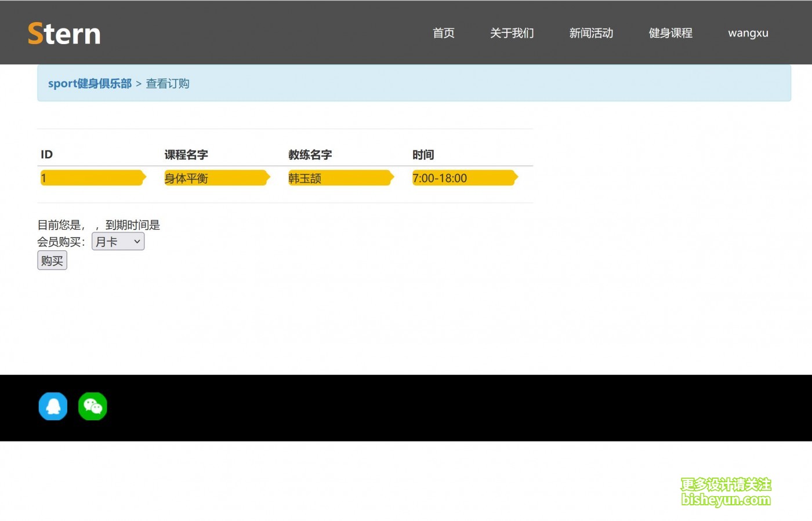Image resolution: width=812 pixels, height=521 pixels.
Task: Select the course name cell 身体平衡
Action: pos(186,178)
